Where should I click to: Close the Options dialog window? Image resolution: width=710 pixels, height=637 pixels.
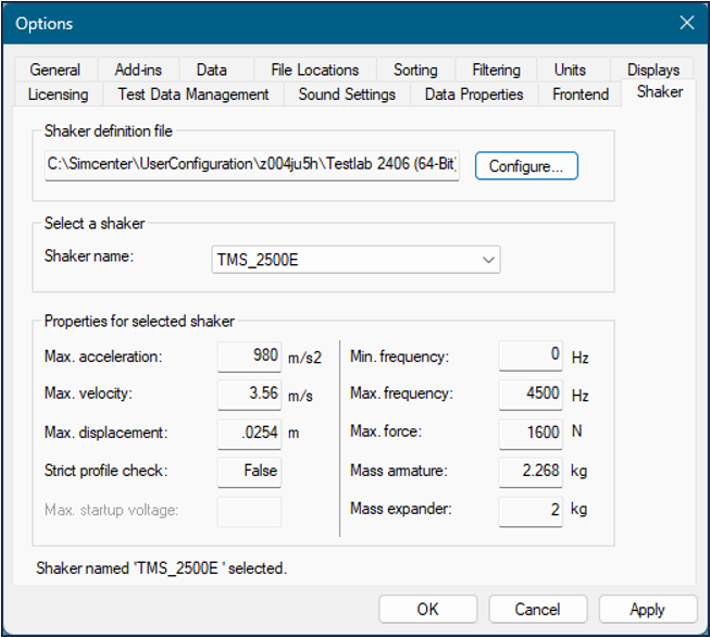coord(686,23)
